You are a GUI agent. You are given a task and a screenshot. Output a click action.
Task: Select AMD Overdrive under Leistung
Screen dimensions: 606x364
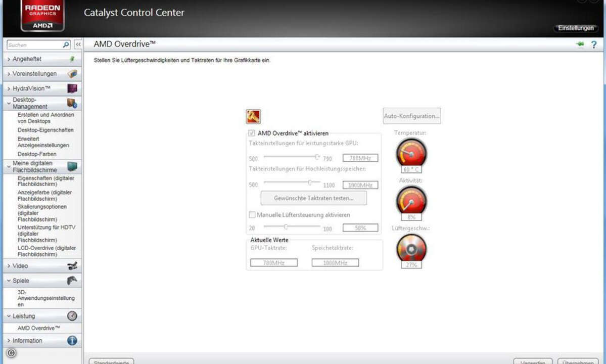click(x=38, y=328)
